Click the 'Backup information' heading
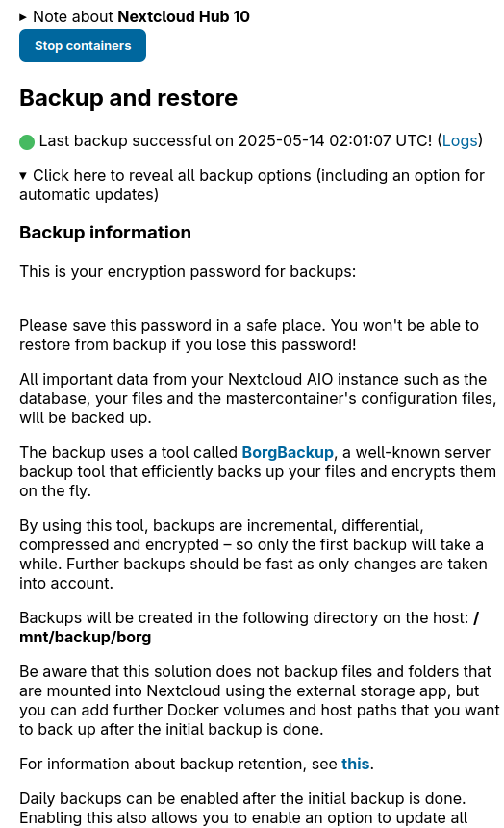Image resolution: width=504 pixels, height=828 pixels. [x=105, y=233]
